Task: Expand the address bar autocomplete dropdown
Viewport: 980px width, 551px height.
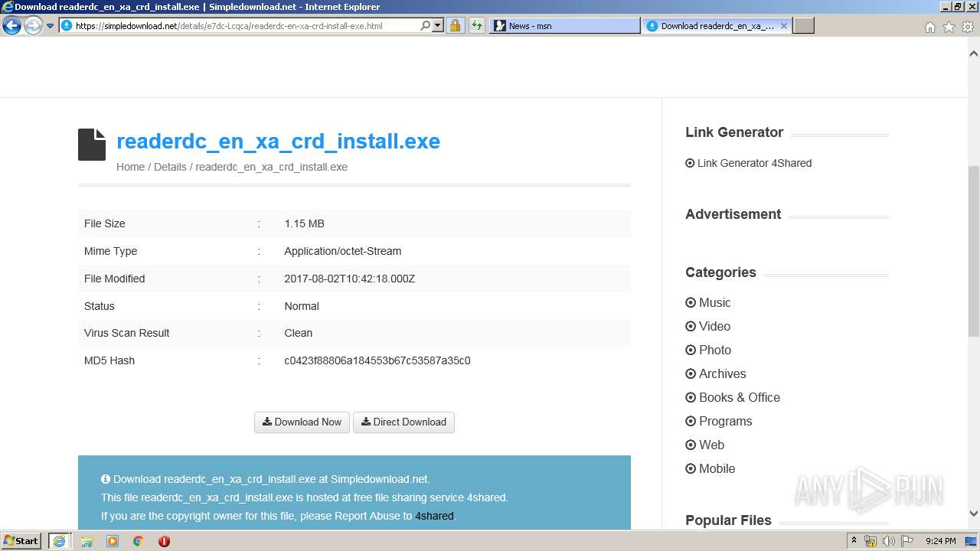Action: click(x=438, y=26)
